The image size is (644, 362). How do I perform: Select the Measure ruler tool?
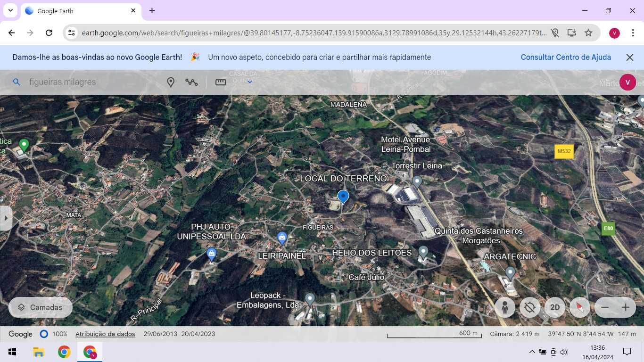tap(221, 82)
